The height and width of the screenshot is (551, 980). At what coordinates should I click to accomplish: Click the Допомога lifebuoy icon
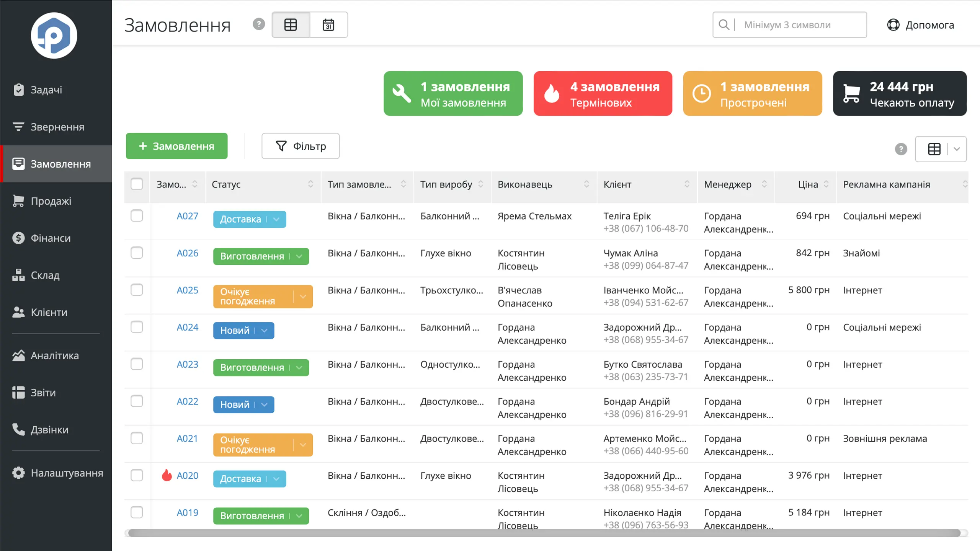(893, 25)
